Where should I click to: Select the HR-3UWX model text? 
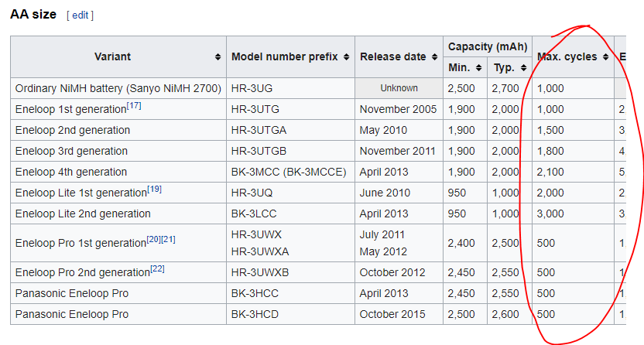pos(256,234)
